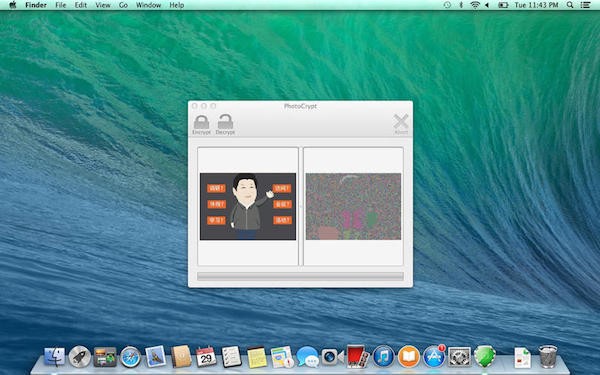Screen dimensions: 600x375
Task: Open the Edit menu
Action: (80, 5)
